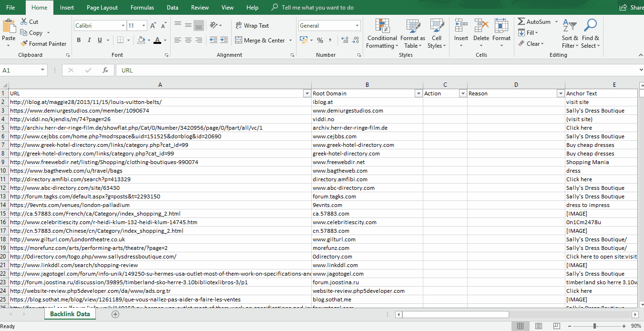Image resolution: width=644 pixels, height=331 pixels.
Task: Open the General number format dropdown
Action: [x=358, y=26]
